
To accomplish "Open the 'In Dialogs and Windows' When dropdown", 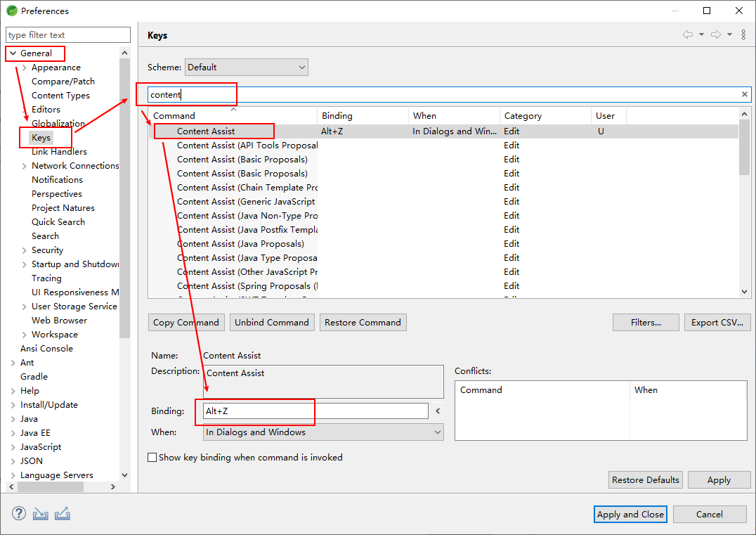I will [x=323, y=432].
